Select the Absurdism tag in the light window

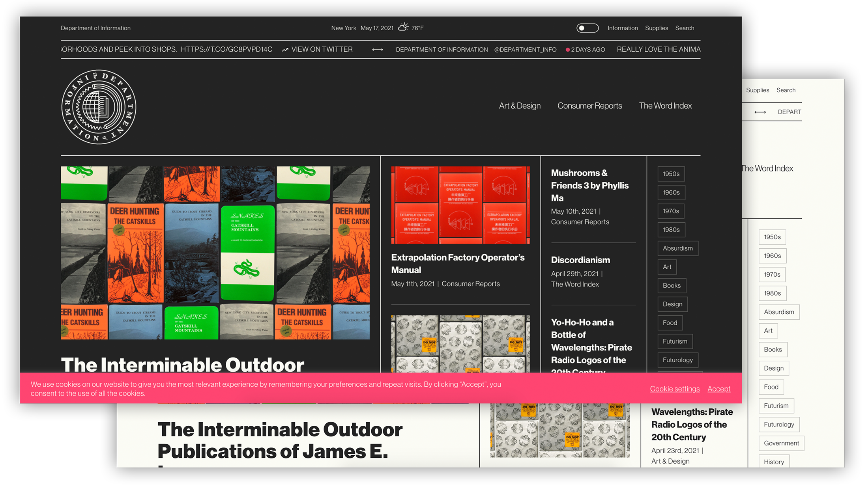pos(779,312)
